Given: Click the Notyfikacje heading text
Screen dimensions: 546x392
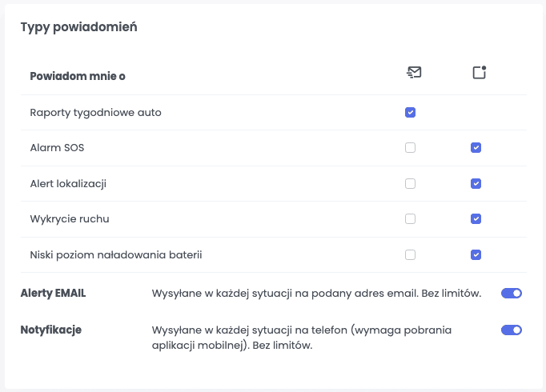Looking at the screenshot, I should pyautogui.click(x=51, y=330).
